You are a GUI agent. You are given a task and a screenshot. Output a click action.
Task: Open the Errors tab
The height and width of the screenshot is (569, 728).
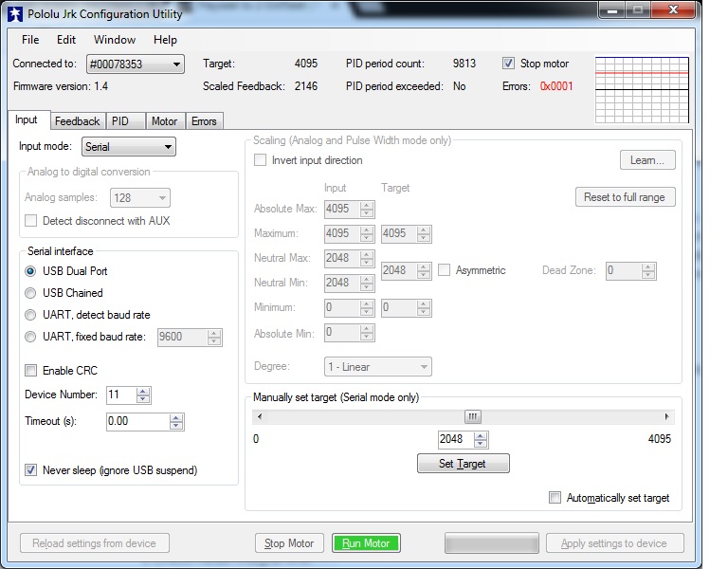tap(204, 121)
